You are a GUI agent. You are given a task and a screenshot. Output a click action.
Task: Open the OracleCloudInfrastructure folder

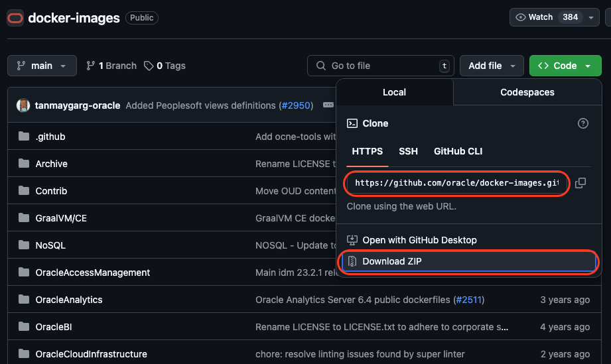[x=91, y=354]
